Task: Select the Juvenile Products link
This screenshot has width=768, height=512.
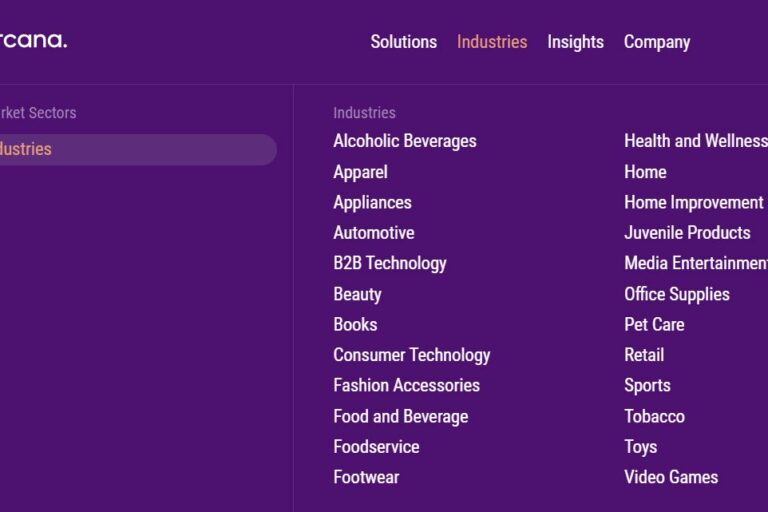Action: [x=687, y=233]
